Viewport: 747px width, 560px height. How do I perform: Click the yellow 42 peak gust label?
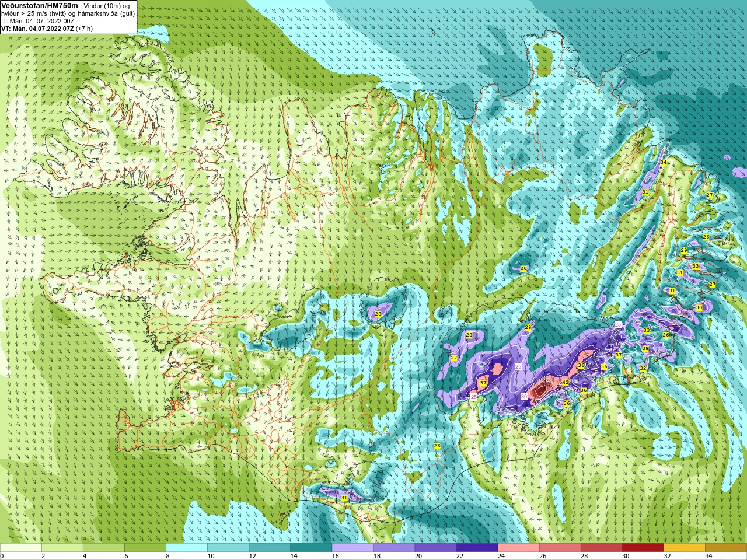click(x=565, y=383)
